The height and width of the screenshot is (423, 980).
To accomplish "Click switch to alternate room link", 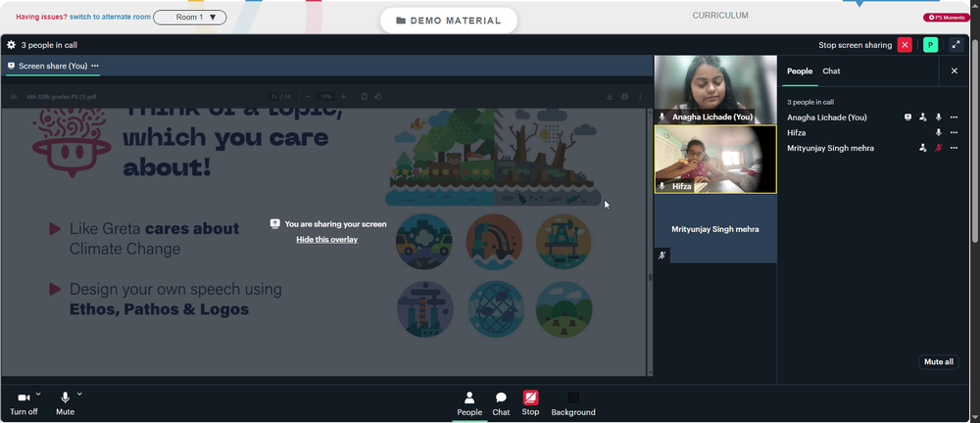I will point(110,17).
